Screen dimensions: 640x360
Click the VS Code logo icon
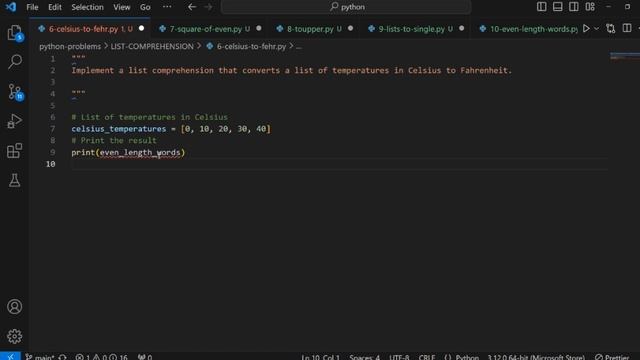pos(11,7)
